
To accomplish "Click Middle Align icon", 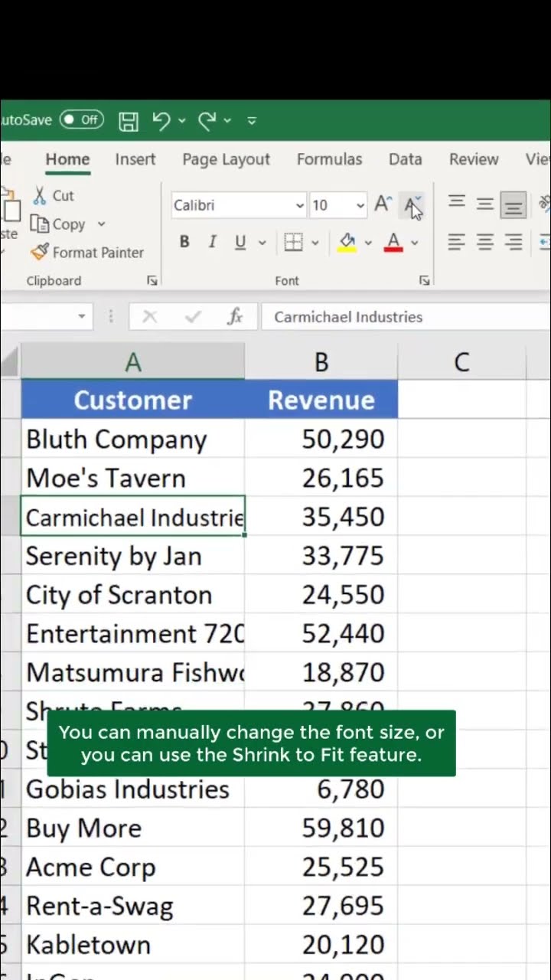I will (x=484, y=204).
